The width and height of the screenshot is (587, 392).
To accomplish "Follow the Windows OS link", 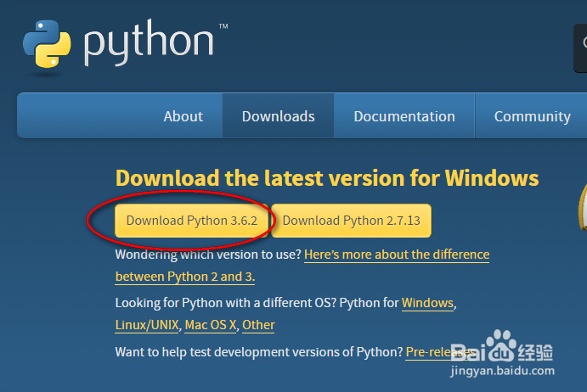I will (x=427, y=303).
